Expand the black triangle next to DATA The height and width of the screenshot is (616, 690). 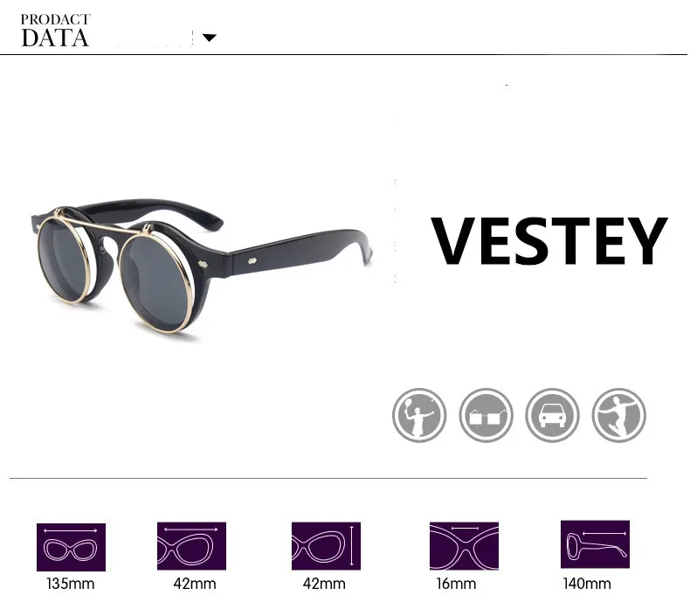210,38
